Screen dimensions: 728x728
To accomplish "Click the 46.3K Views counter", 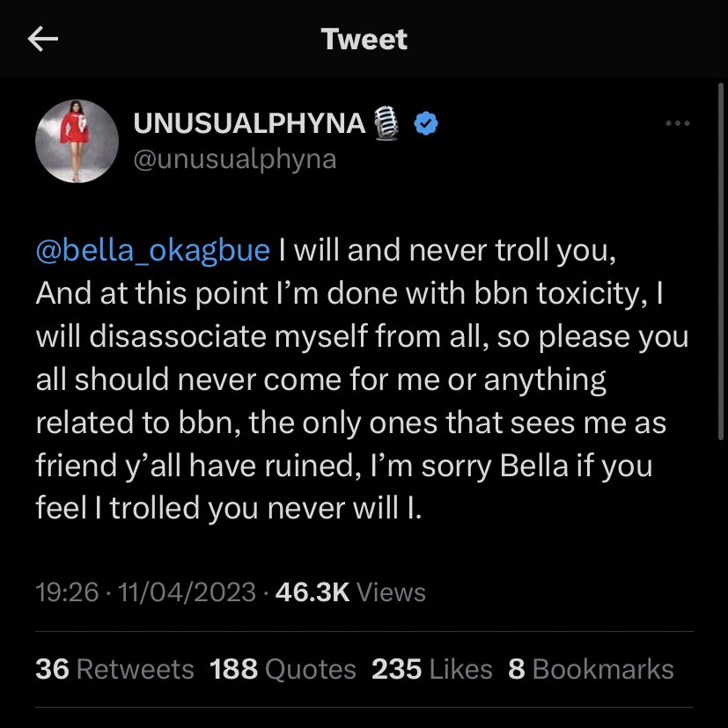I will (x=353, y=593).
